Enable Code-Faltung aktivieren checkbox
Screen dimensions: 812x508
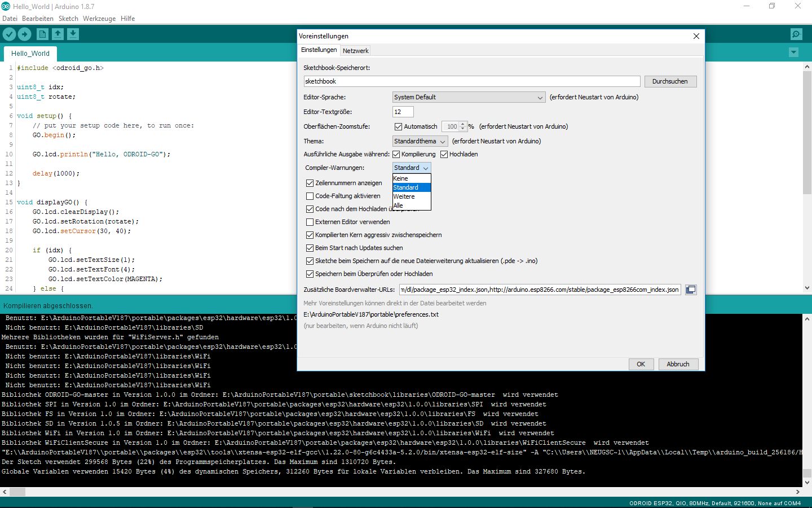(x=310, y=196)
